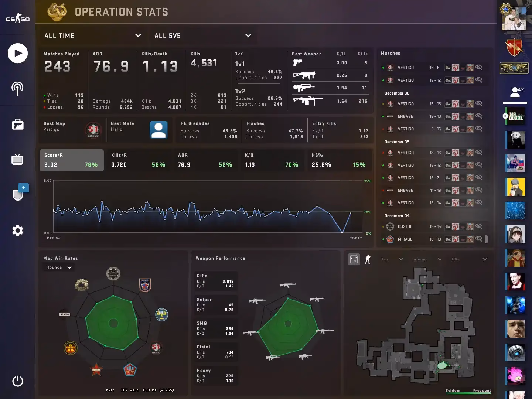Open the ALL TIME period dropdown
The height and width of the screenshot is (399, 532).
tap(92, 36)
